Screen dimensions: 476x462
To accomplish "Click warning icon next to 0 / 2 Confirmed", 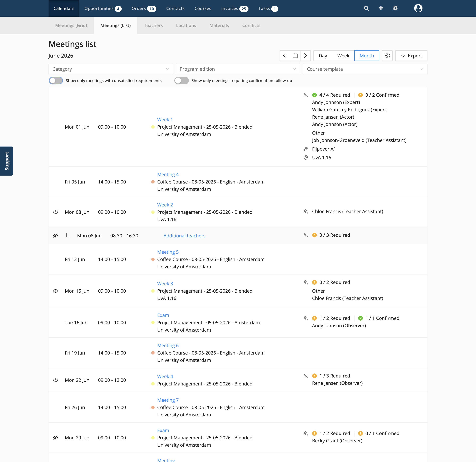I will pyautogui.click(x=360, y=95).
